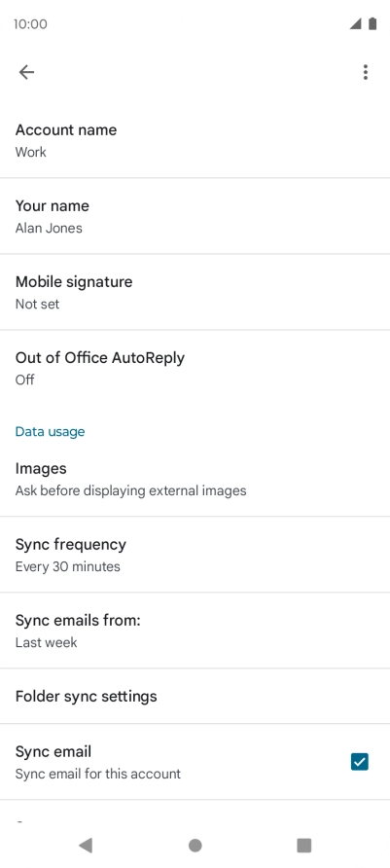
Task: Tap the 10:00 clock in status bar
Action: [x=30, y=24]
